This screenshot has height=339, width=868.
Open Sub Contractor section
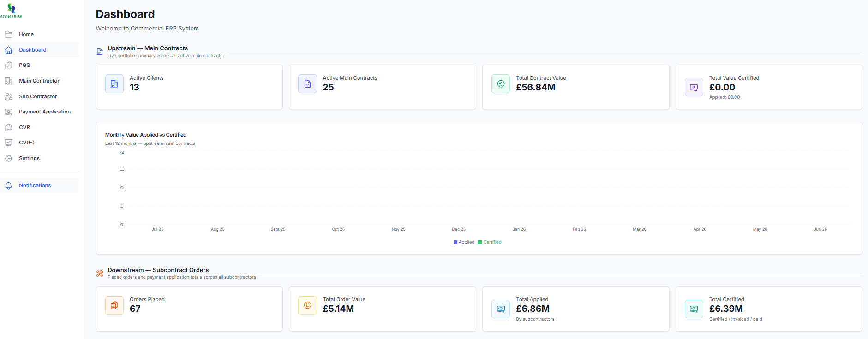tap(40, 96)
